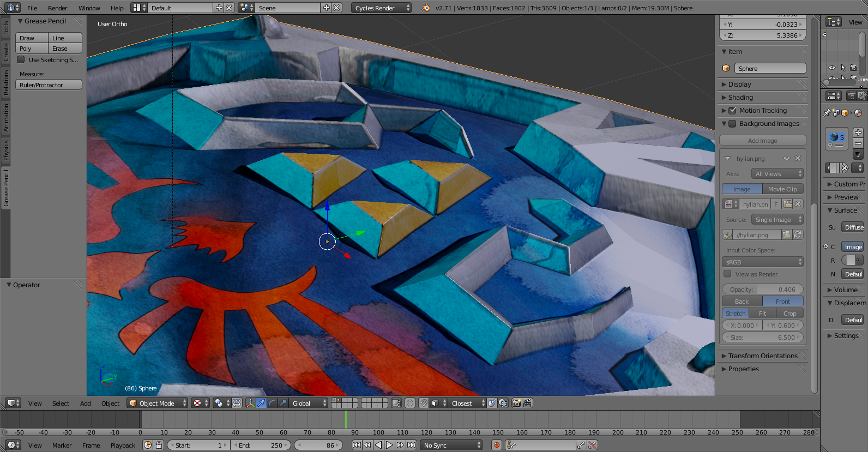Open the Render menu
The height and width of the screenshot is (452, 868).
click(x=57, y=8)
